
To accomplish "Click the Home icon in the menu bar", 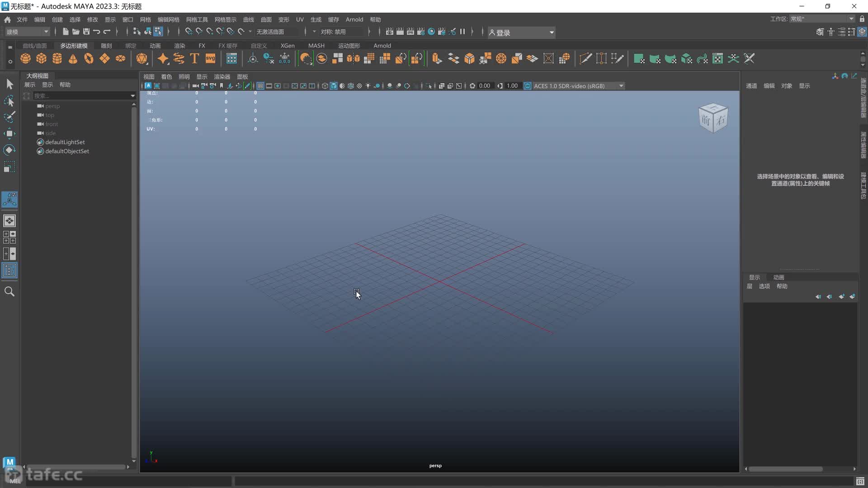I will point(7,19).
